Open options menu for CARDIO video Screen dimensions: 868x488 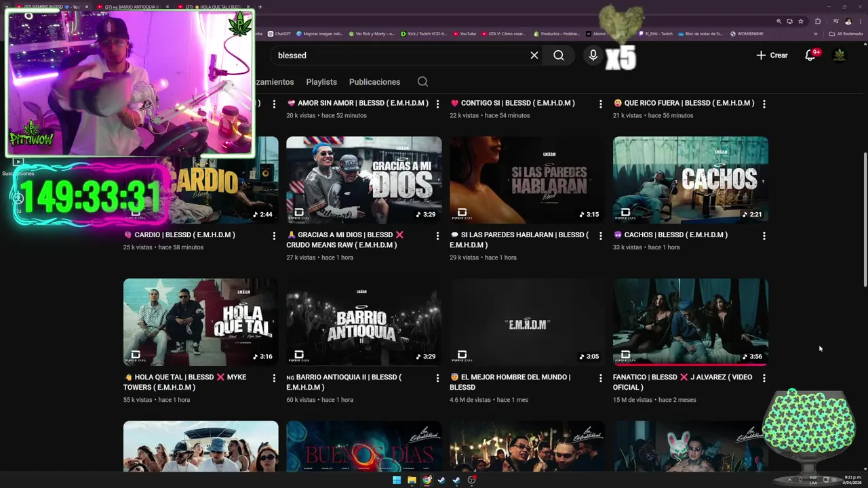click(274, 236)
